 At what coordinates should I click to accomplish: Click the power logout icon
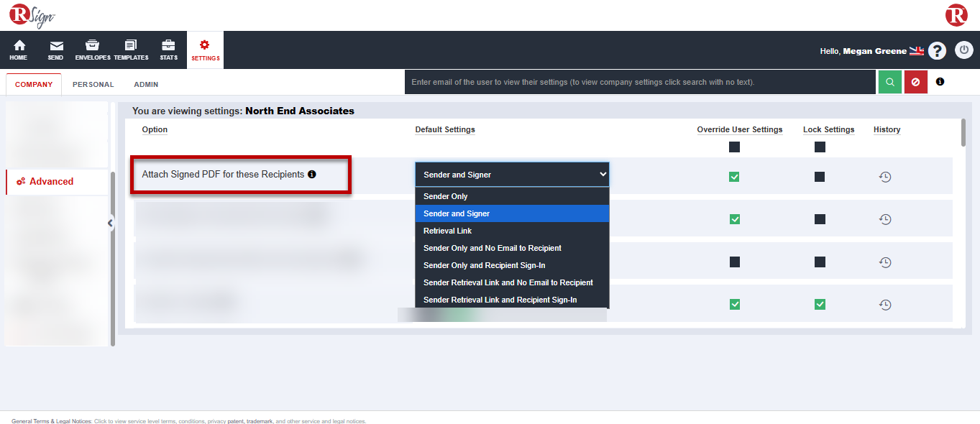coord(963,50)
